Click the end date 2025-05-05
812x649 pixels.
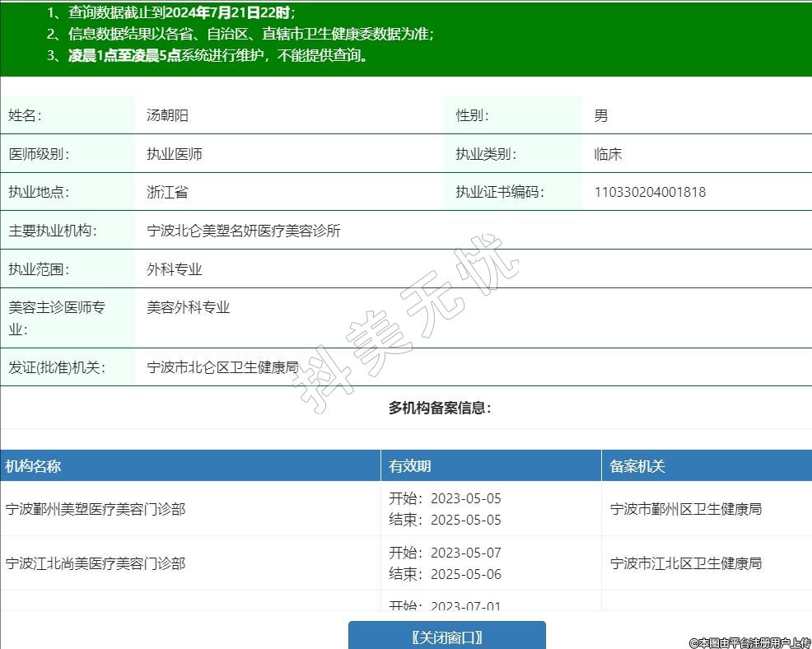point(465,520)
